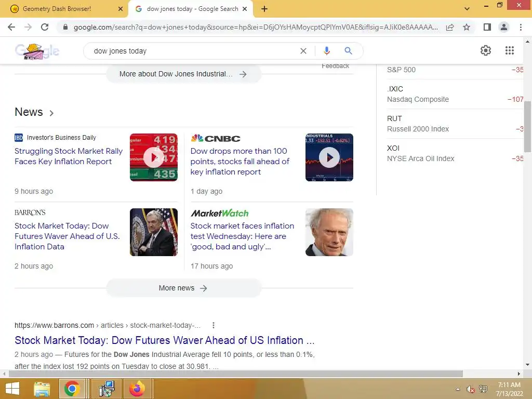Open the browser side panel
This screenshot has height=399, width=532.
tap(487, 27)
